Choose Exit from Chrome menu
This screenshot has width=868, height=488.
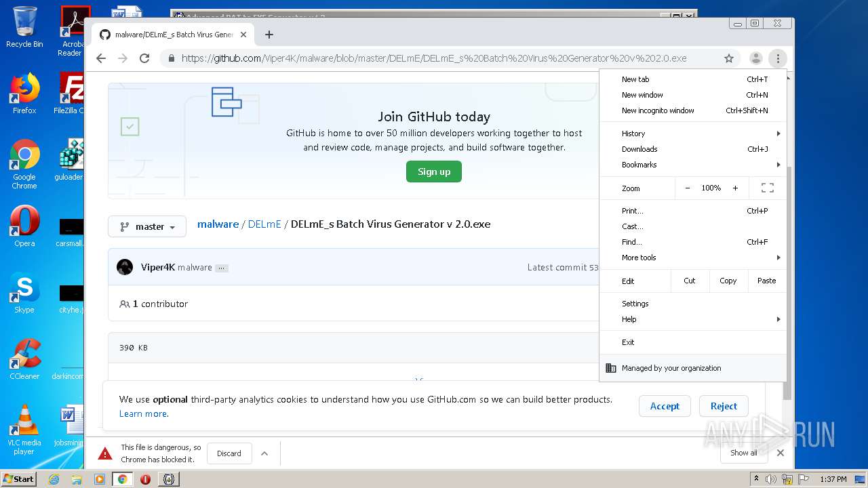point(693,342)
